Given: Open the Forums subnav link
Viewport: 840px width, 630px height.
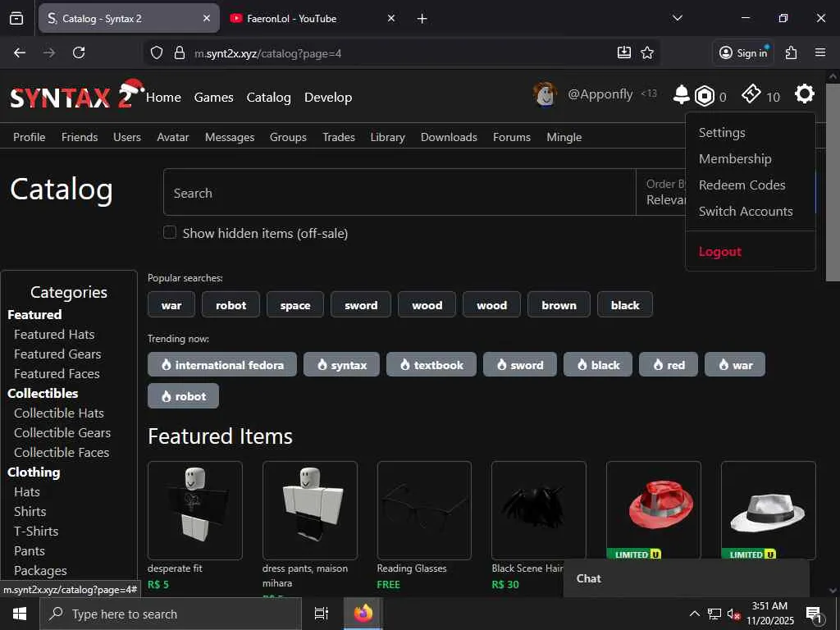Looking at the screenshot, I should (x=512, y=137).
